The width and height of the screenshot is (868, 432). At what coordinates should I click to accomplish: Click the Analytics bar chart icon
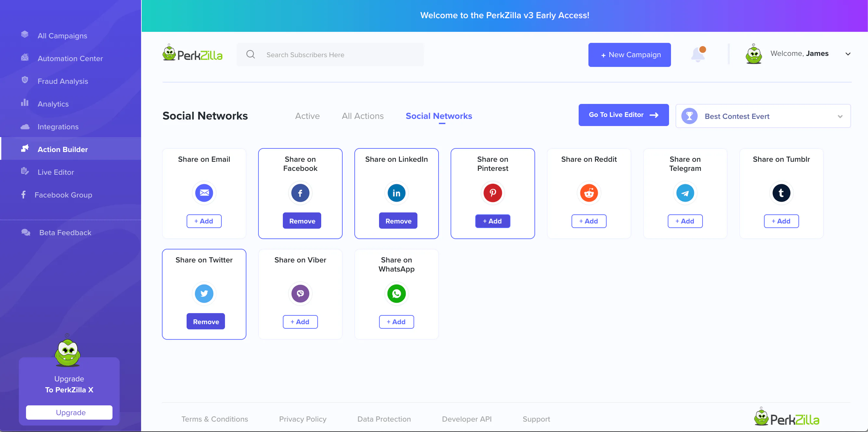point(25,103)
